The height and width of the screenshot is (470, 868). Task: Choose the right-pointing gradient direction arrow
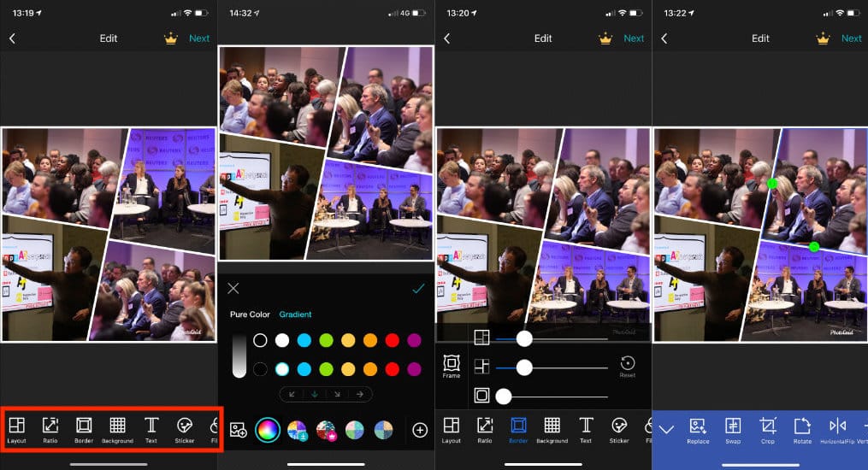pos(359,394)
